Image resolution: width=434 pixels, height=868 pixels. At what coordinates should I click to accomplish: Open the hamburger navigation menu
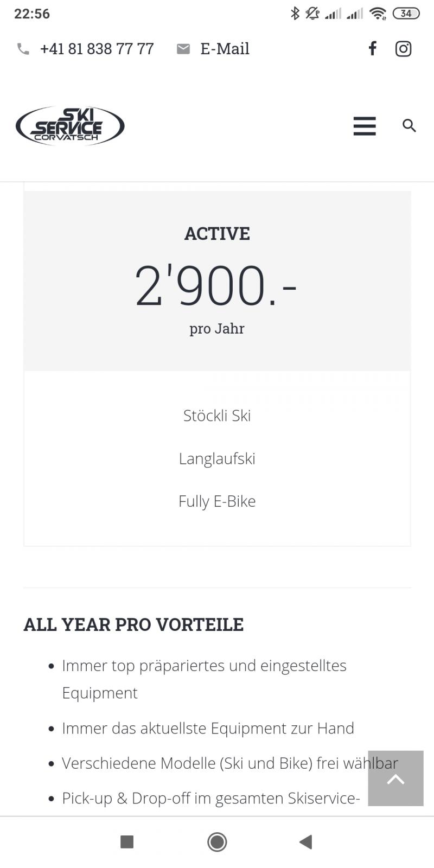pyautogui.click(x=365, y=126)
